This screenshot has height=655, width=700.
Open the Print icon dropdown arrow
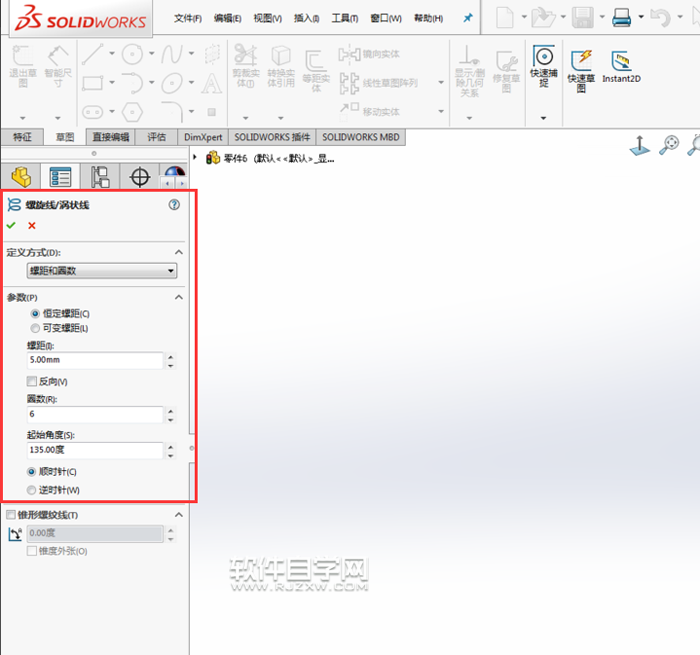(641, 17)
